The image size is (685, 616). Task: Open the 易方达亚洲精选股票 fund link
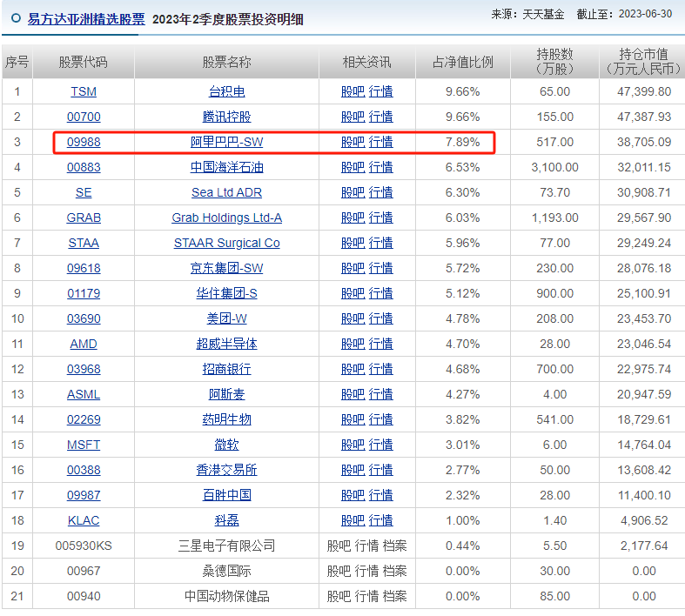86,19
